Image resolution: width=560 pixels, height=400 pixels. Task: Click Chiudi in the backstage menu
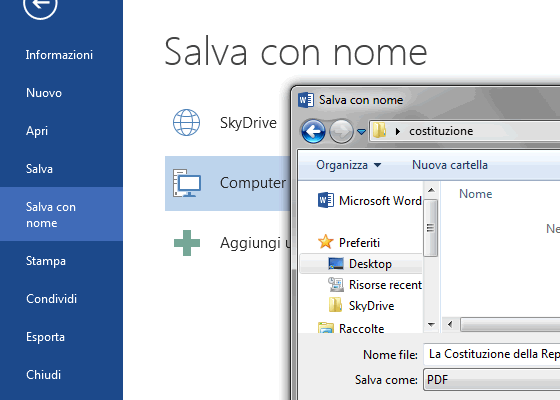coord(44,375)
